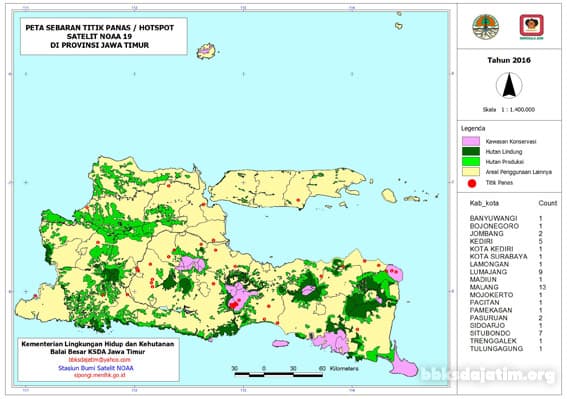The width and height of the screenshot is (567, 399).
Task: Click the 'Hutan Lindung' legend label
Action: click(x=504, y=152)
